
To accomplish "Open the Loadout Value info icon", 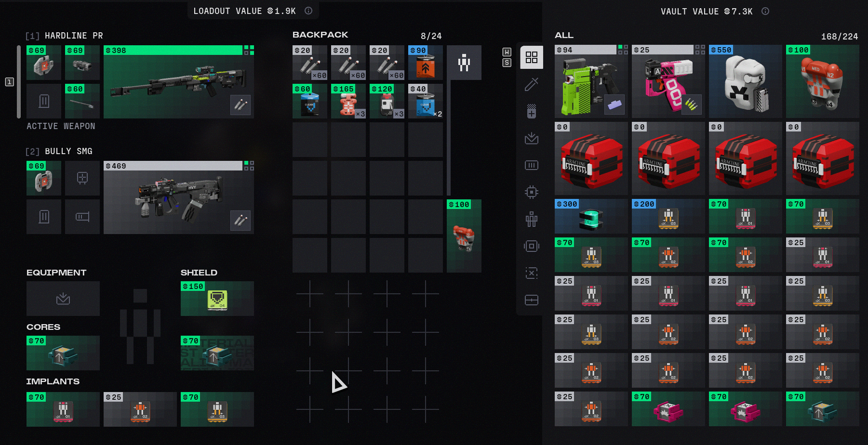I will tap(308, 11).
